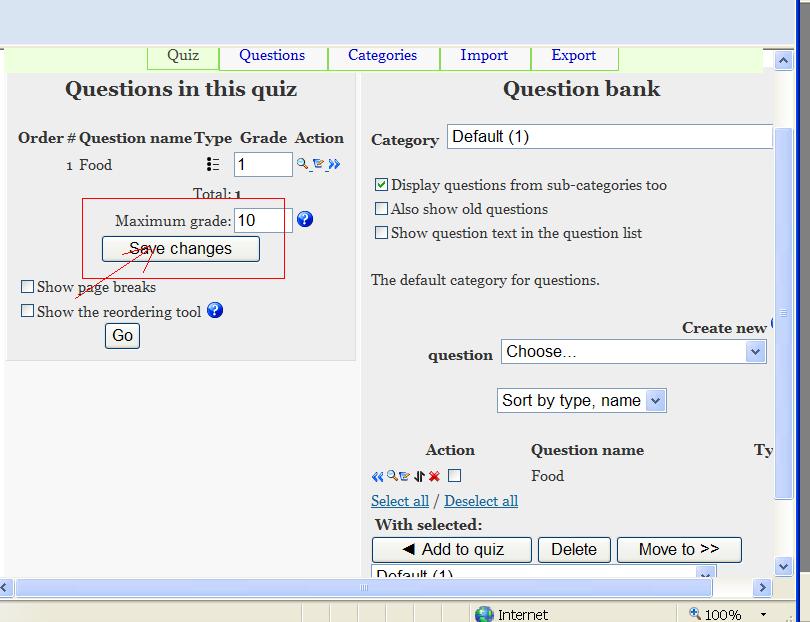Open the Create new question Choose dropdown
The width and height of the screenshot is (810, 622).
633,352
